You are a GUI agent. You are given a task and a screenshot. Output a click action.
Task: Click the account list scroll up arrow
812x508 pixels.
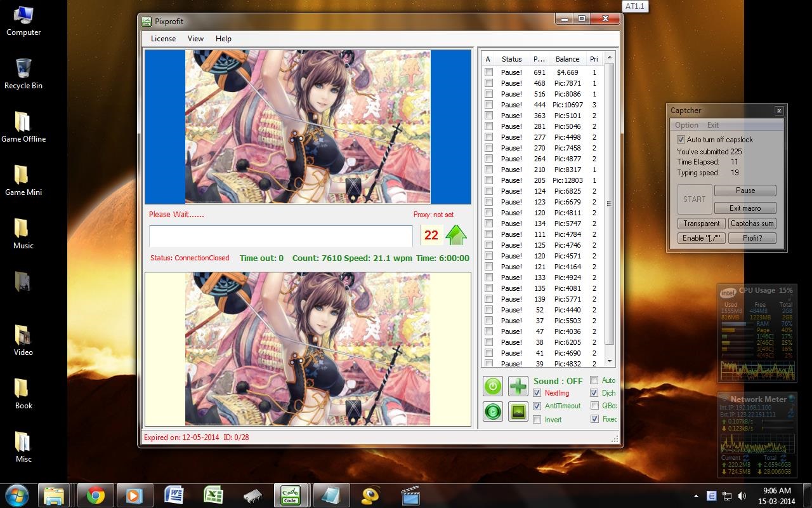click(x=610, y=58)
